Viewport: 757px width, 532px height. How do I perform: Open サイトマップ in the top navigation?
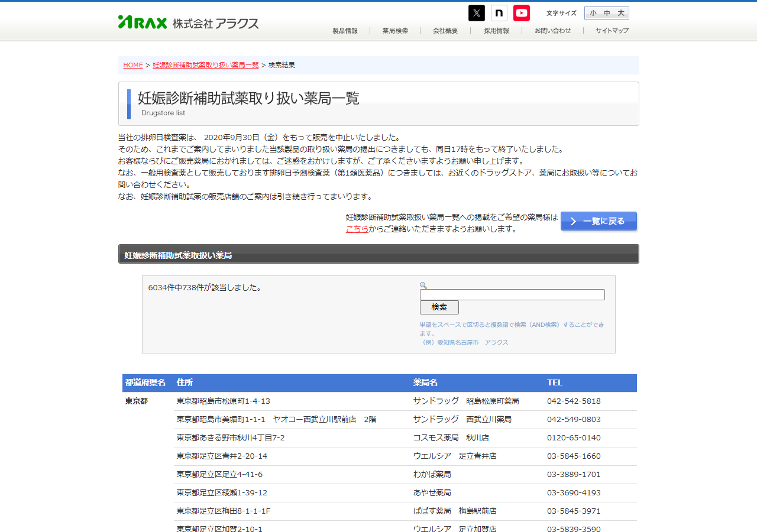(612, 31)
